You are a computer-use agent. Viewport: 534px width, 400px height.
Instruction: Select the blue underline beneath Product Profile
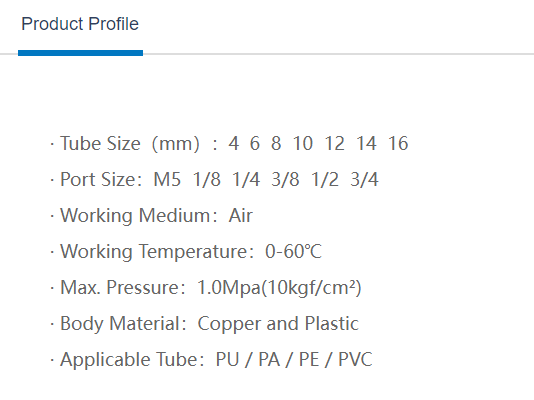click(x=80, y=53)
